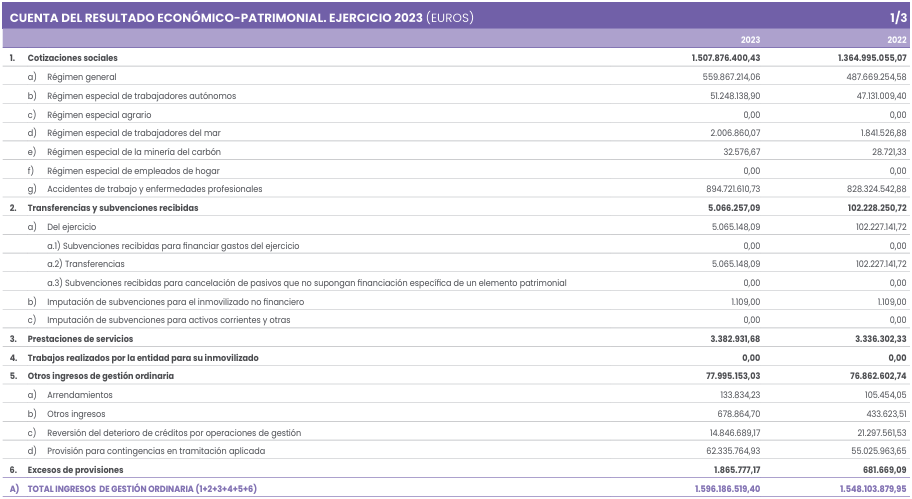
Task: Select 'Transferencias y subvenciones recibidas' heading
Action: tap(113, 208)
